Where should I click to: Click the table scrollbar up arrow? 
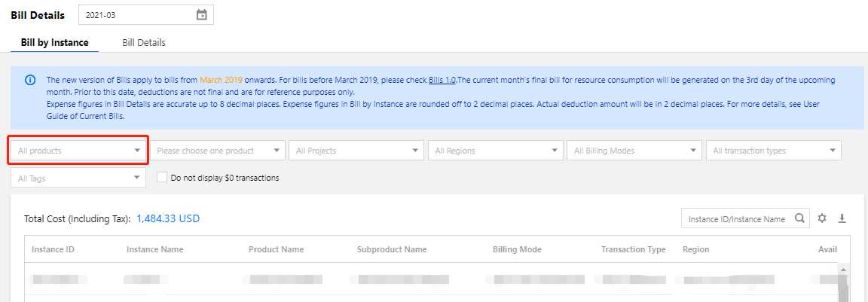pos(843,269)
